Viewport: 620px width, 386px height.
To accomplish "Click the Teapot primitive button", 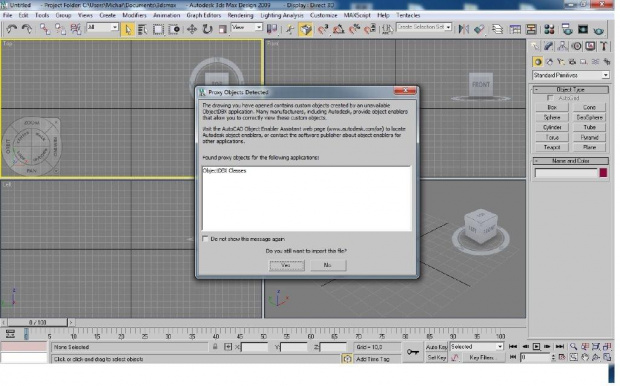I will pos(552,147).
